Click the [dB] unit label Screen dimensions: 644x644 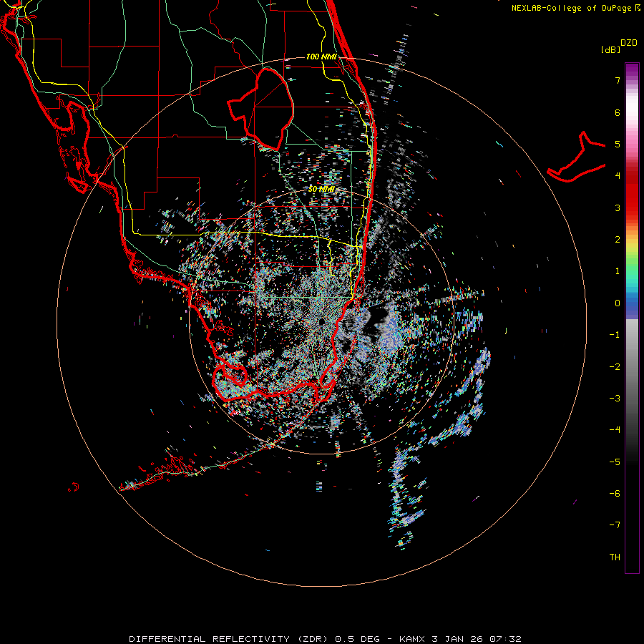[610, 49]
